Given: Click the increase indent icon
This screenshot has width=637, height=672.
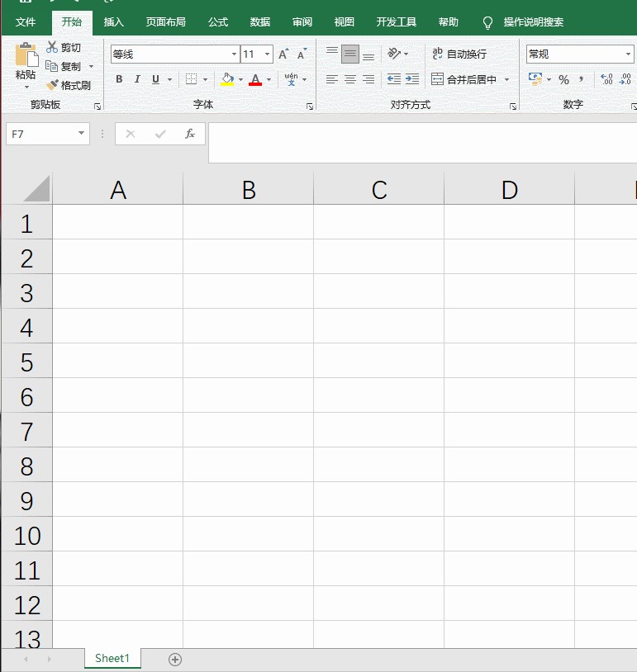Looking at the screenshot, I should (412, 79).
